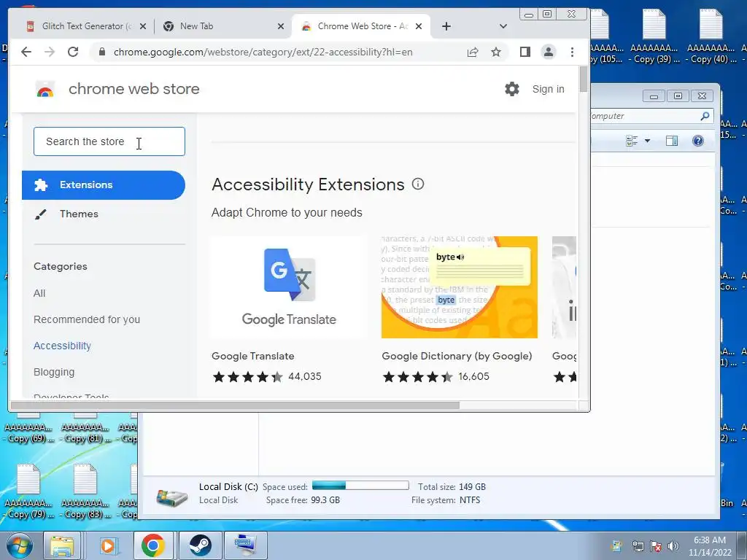Select Themes in the sidebar
The height and width of the screenshot is (560, 747).
click(79, 214)
